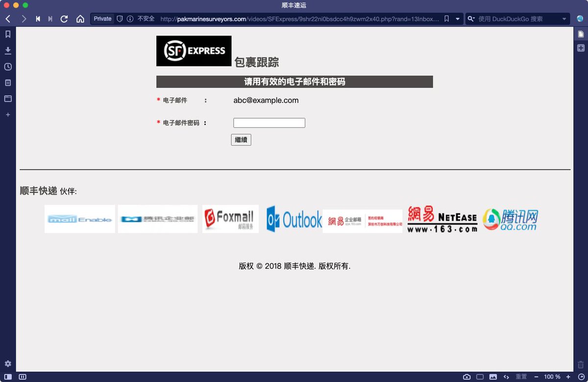Decrease page zoom with minus
Screen dimensions: 588x382
536,377
